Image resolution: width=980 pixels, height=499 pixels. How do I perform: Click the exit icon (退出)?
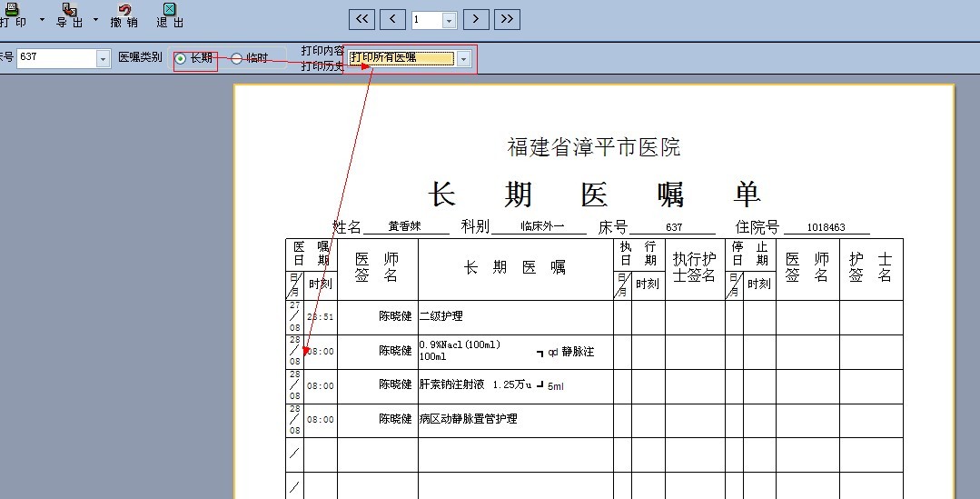coord(169,9)
